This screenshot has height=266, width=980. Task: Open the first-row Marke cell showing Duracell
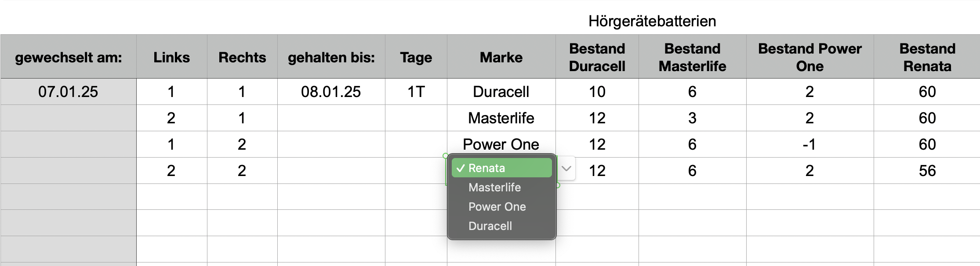[x=501, y=92]
